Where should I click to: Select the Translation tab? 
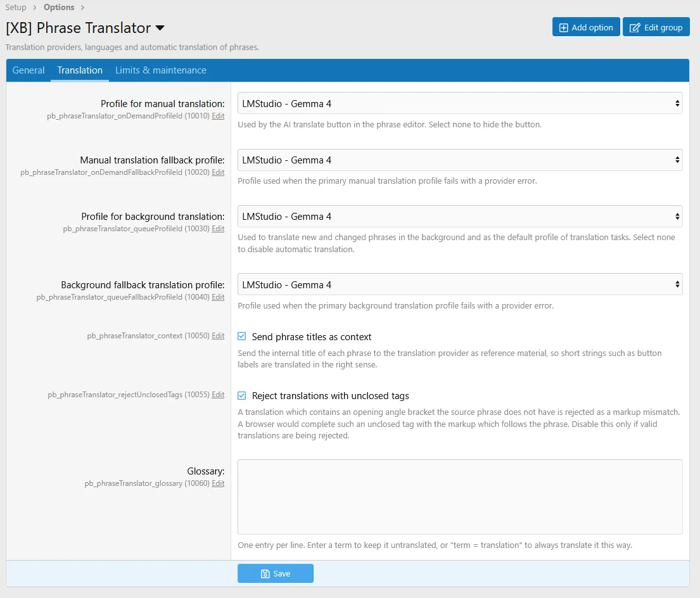(80, 70)
